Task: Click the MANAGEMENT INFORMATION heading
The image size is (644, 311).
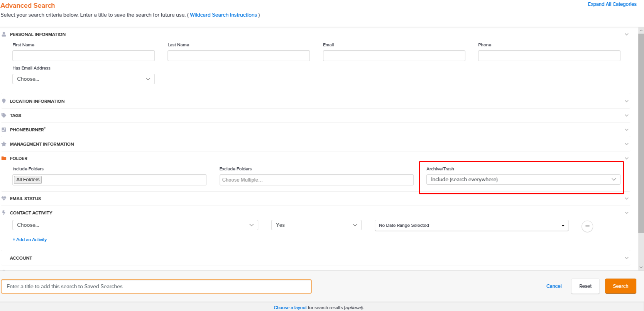Action: pyautogui.click(x=42, y=144)
